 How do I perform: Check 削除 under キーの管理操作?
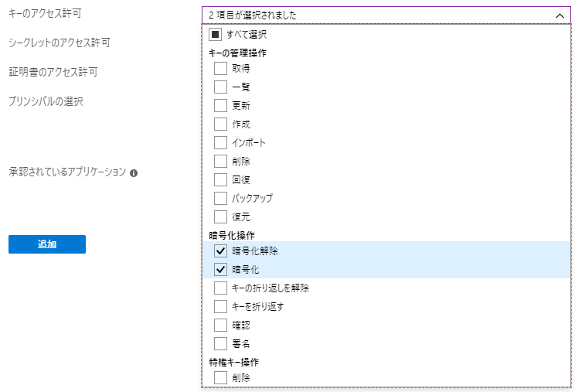click(221, 161)
